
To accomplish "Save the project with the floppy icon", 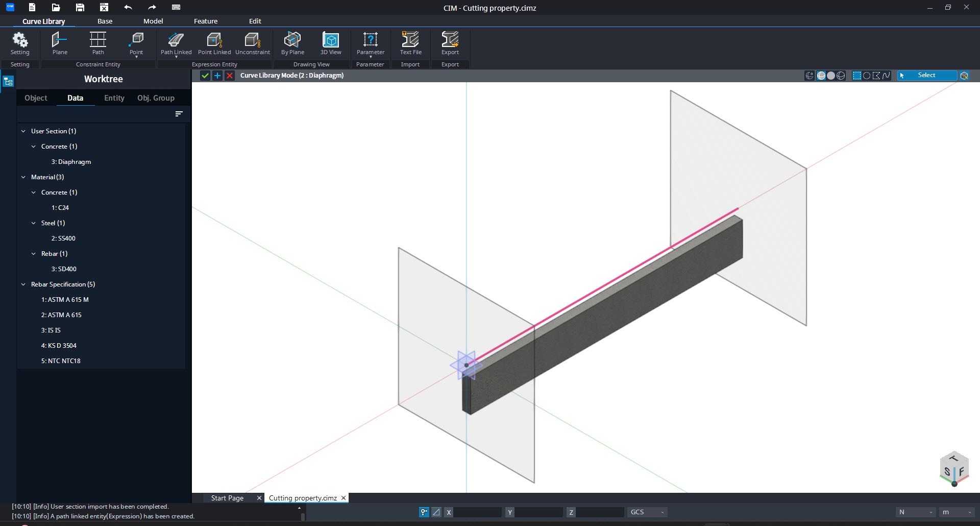I will (80, 7).
